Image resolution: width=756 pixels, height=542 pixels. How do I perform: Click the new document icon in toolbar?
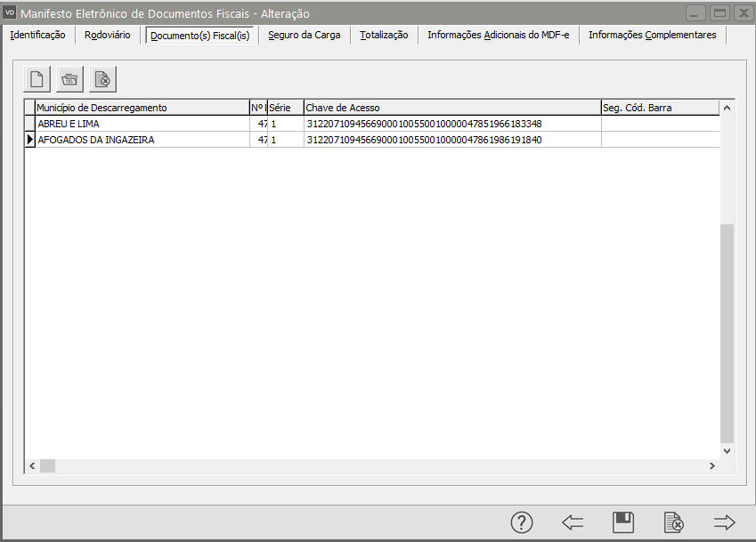pyautogui.click(x=37, y=79)
